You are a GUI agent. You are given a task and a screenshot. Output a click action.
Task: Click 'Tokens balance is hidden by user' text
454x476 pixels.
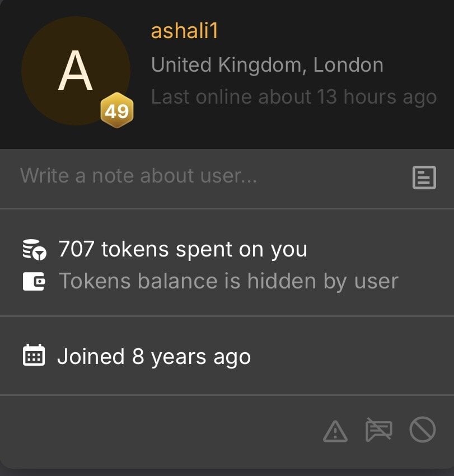click(x=228, y=281)
